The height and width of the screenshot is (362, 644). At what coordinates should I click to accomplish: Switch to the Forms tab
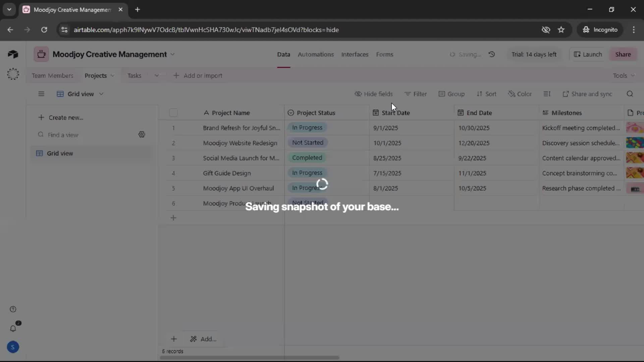tap(384, 54)
